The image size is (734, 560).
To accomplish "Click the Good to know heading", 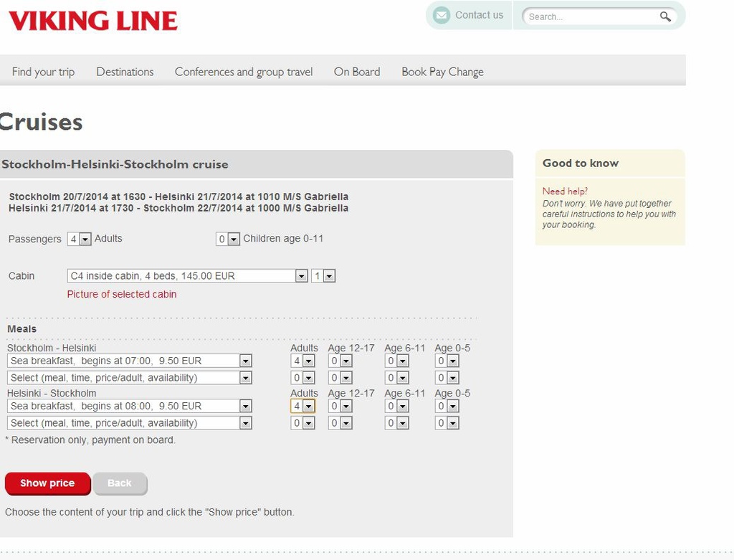I will point(581,163).
